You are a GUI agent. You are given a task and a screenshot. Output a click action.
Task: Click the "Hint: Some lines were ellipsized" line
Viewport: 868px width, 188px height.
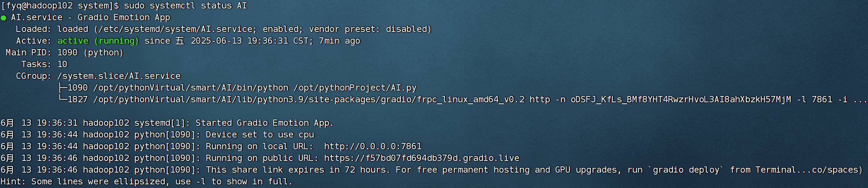click(x=146, y=181)
